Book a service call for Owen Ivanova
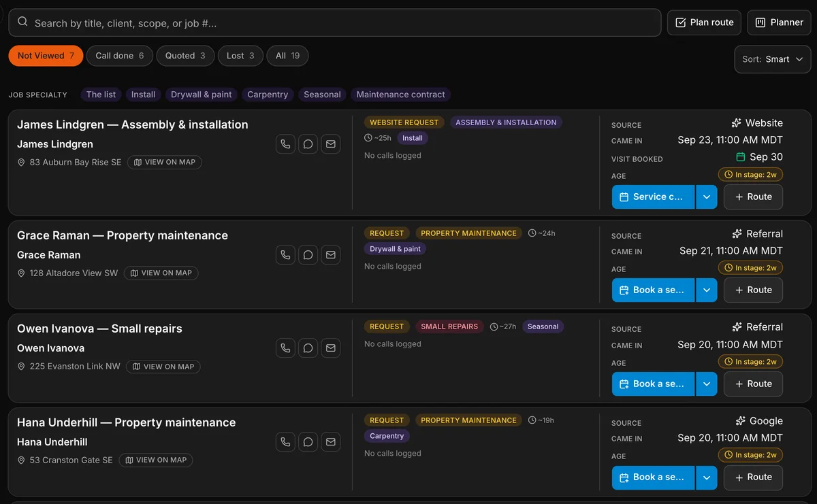 (653, 384)
